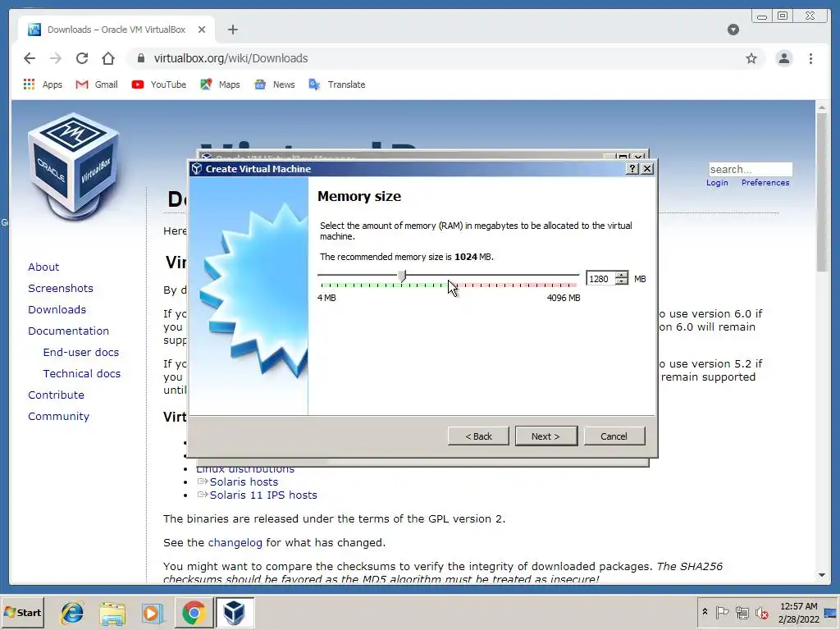Open the file explorer from the taskbar
The image size is (840, 630).
coord(112,612)
